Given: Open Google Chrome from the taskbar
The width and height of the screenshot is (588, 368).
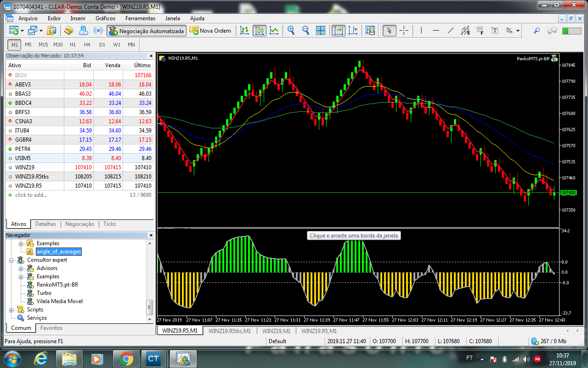Looking at the screenshot, I should pyautogui.click(x=126, y=358).
